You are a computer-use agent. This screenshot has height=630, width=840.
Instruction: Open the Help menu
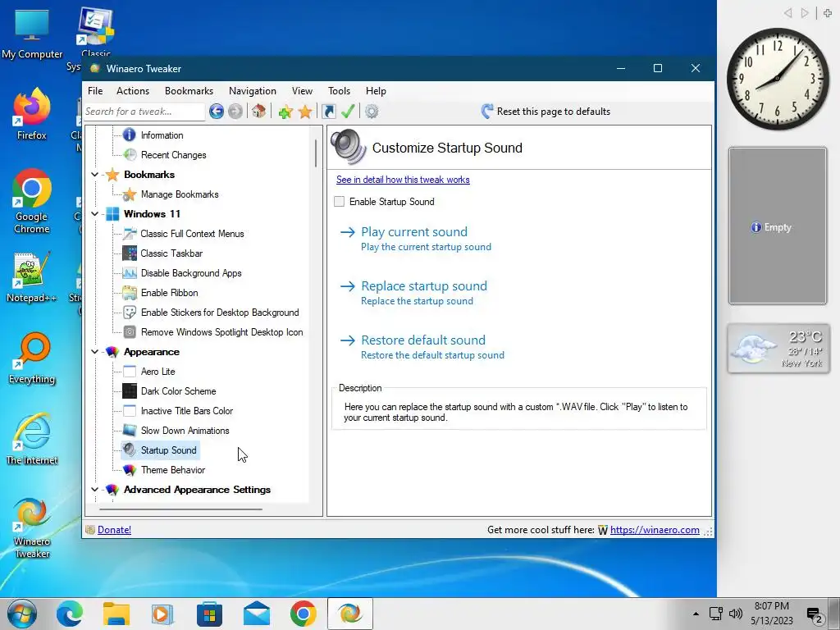point(376,91)
